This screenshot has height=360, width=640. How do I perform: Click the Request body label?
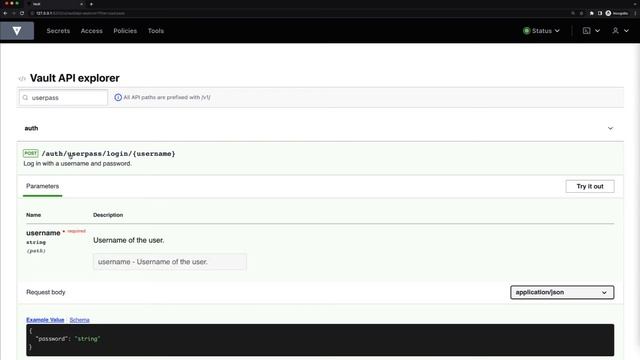46,292
